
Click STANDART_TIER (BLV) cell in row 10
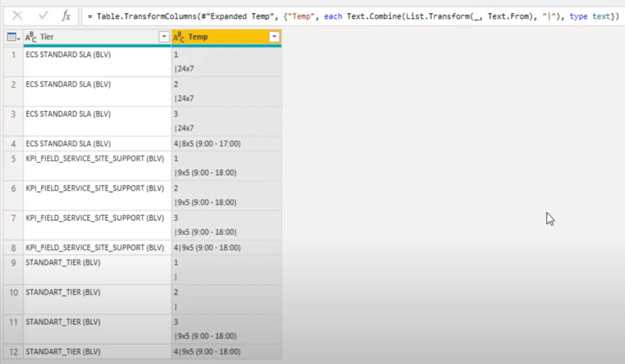(97, 300)
